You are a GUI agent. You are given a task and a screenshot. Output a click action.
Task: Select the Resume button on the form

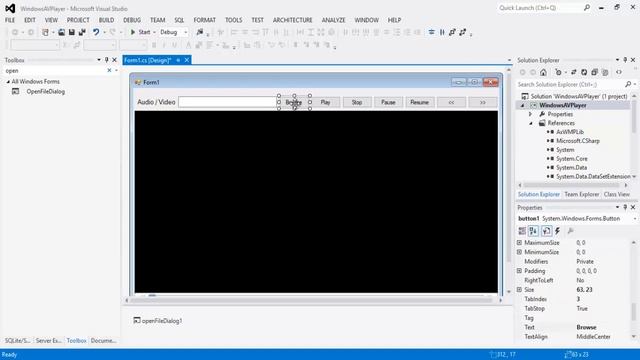pos(420,102)
